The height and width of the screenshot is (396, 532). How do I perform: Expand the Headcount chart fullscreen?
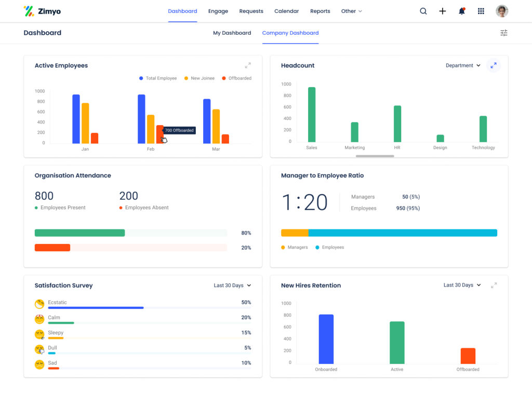click(x=494, y=65)
